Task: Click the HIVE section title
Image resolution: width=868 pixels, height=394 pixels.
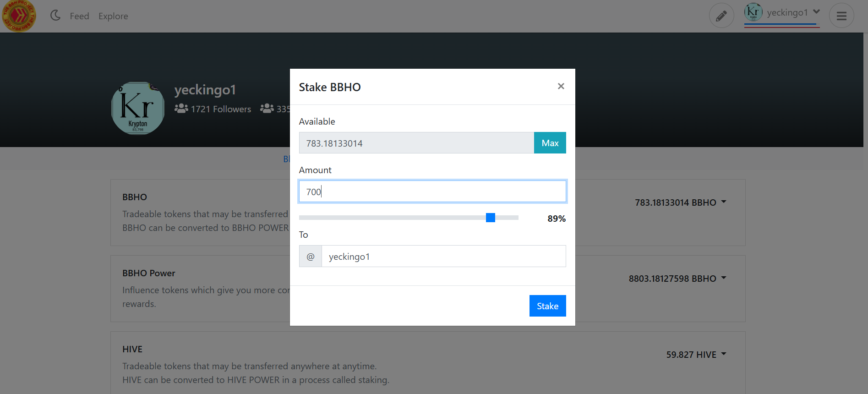Action: pyautogui.click(x=132, y=349)
